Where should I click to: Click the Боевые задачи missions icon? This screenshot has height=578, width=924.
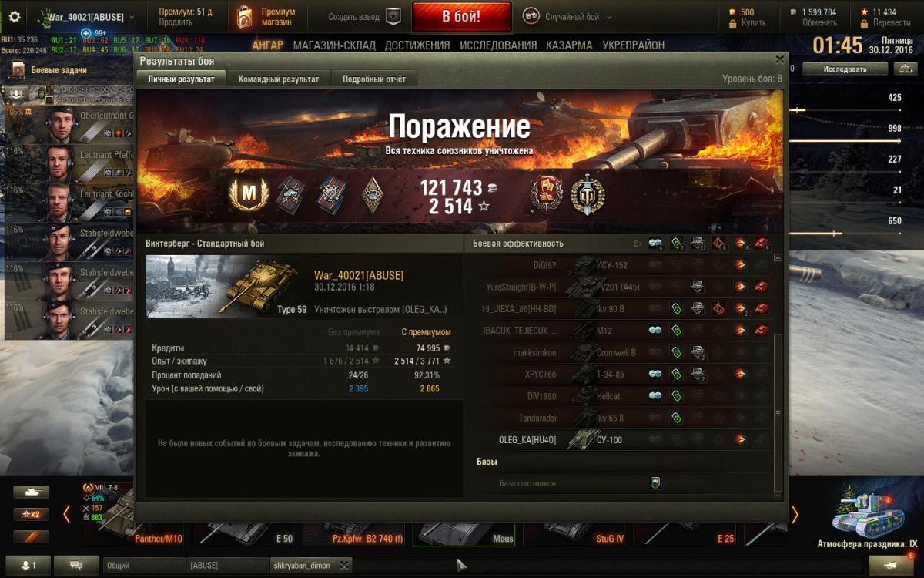pos(18,71)
